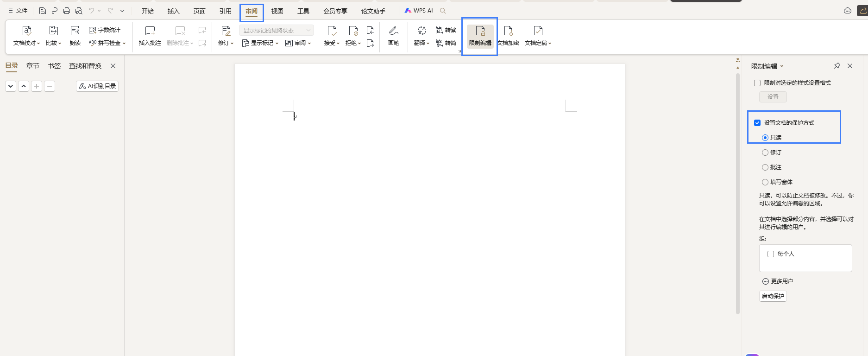Viewport: 868px width, 356px height.
Task: Expand the 翻译 translate dropdown
Action: 421,43
